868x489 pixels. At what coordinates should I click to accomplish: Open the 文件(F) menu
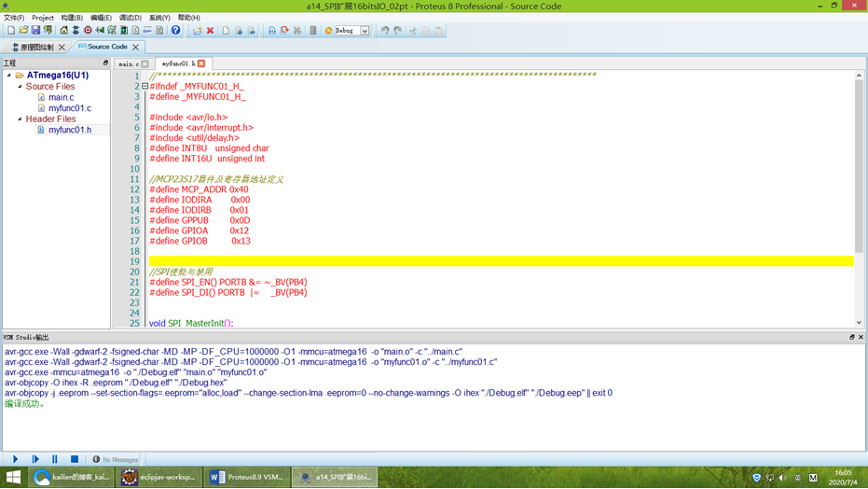pyautogui.click(x=14, y=18)
